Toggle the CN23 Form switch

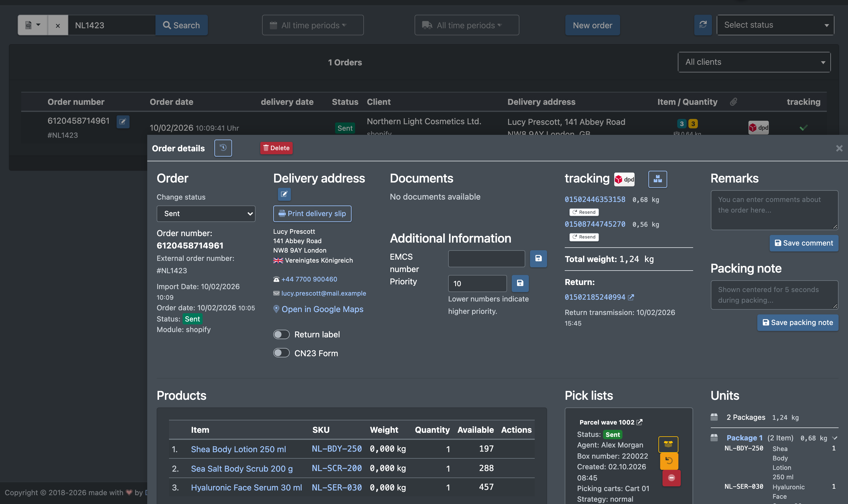pos(281,353)
